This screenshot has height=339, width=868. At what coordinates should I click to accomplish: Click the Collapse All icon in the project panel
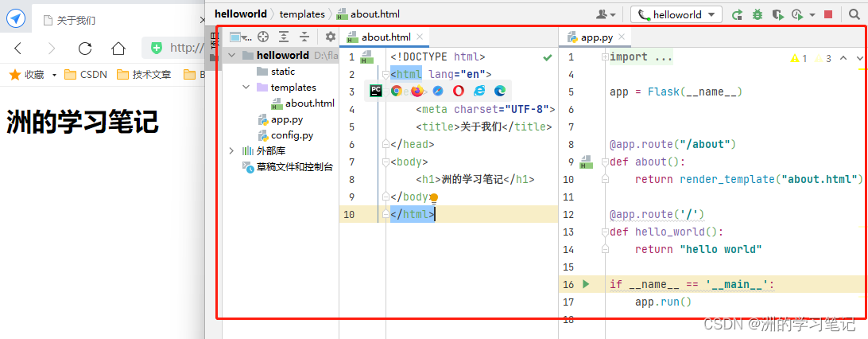[304, 37]
